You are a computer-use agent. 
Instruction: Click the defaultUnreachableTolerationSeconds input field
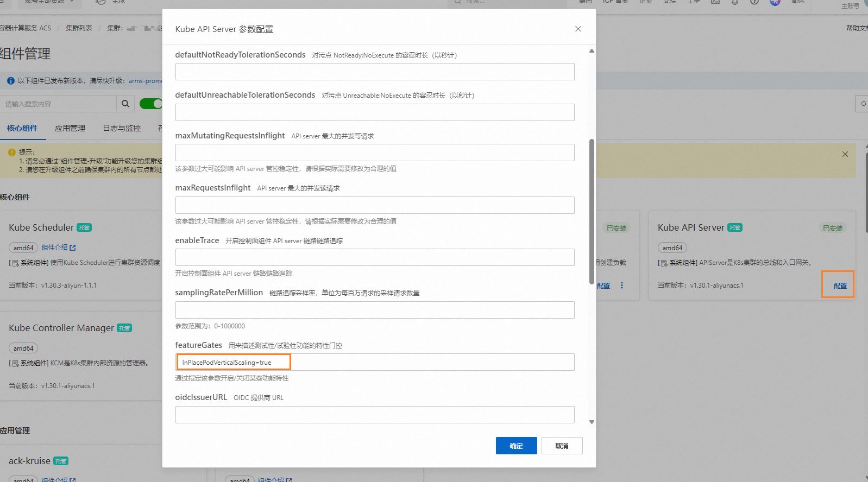point(375,112)
